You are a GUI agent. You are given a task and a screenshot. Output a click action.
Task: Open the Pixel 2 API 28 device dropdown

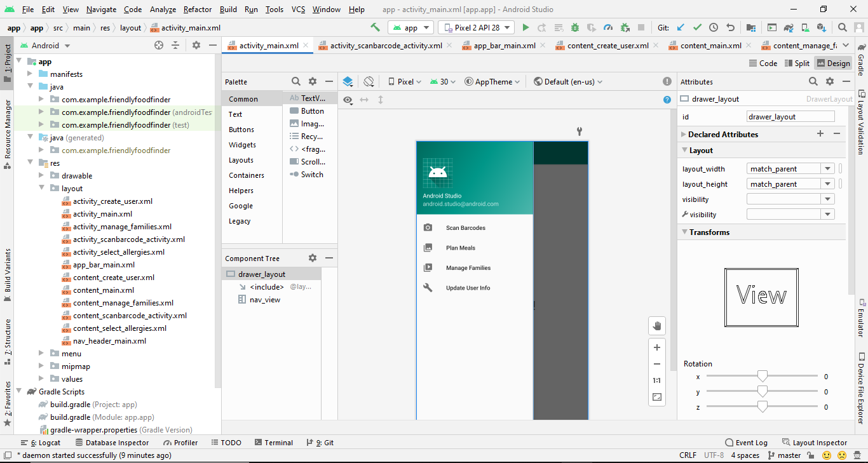pyautogui.click(x=476, y=27)
